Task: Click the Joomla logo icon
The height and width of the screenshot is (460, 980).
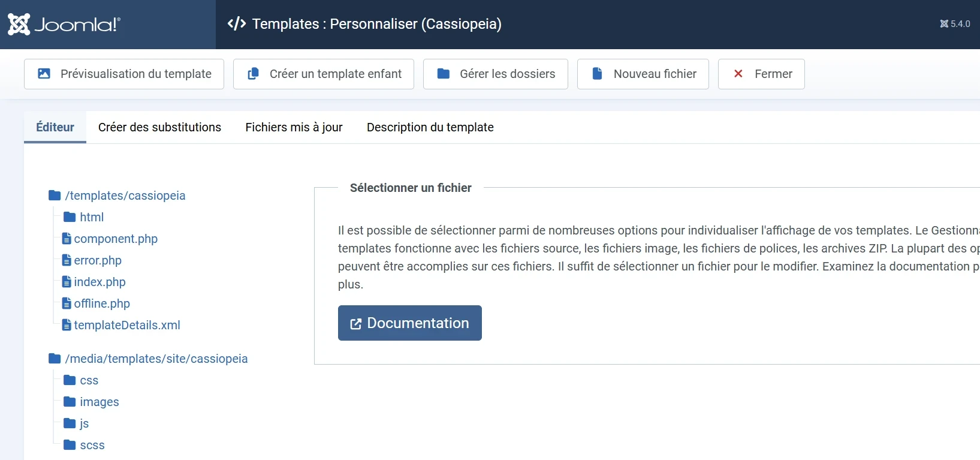Action: (20, 24)
